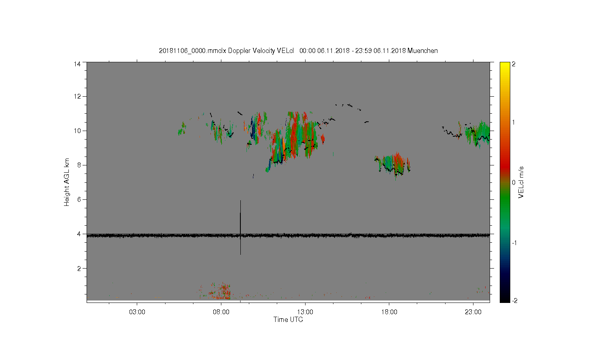
Task: Click the height tick label 12
Action: 77,96
